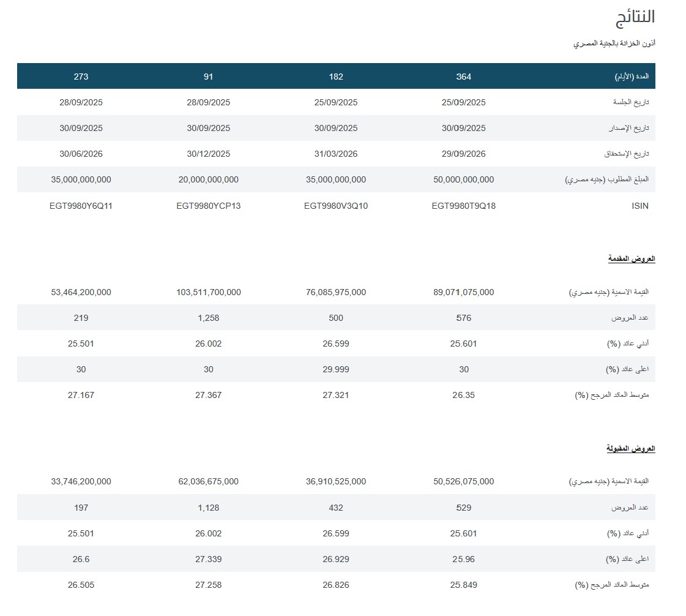
Task: Select accepted average yield 27.258
Action: tap(208, 585)
